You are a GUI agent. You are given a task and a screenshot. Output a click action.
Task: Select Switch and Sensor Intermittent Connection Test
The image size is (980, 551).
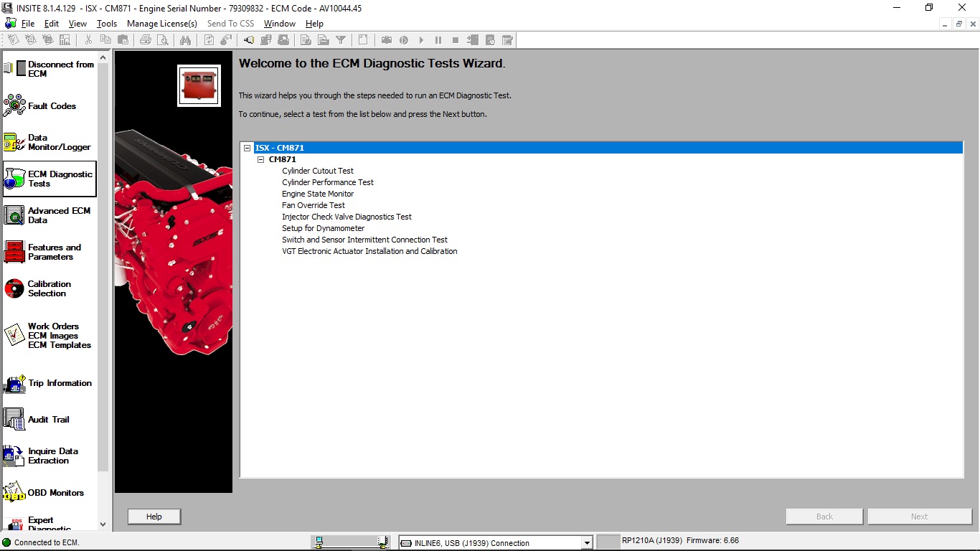(x=364, y=240)
